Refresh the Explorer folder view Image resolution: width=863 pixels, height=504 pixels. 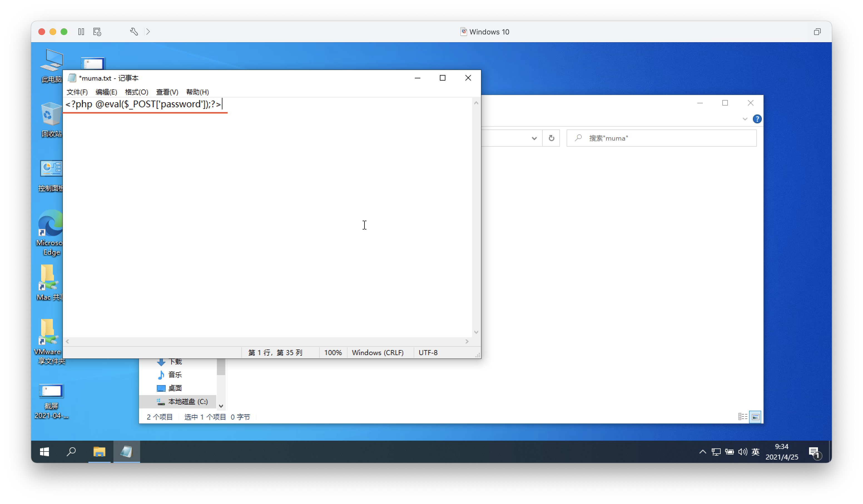click(551, 138)
